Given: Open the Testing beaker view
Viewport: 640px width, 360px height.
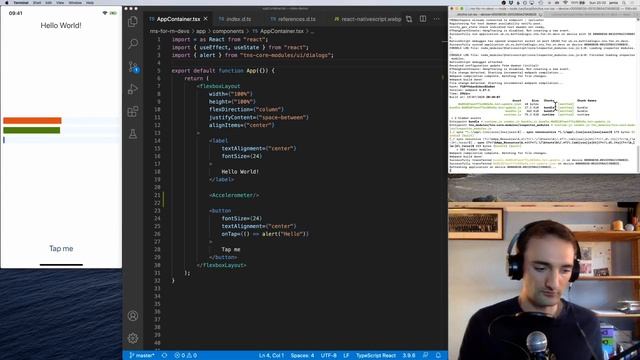Looking at the screenshot, I should point(133,134).
